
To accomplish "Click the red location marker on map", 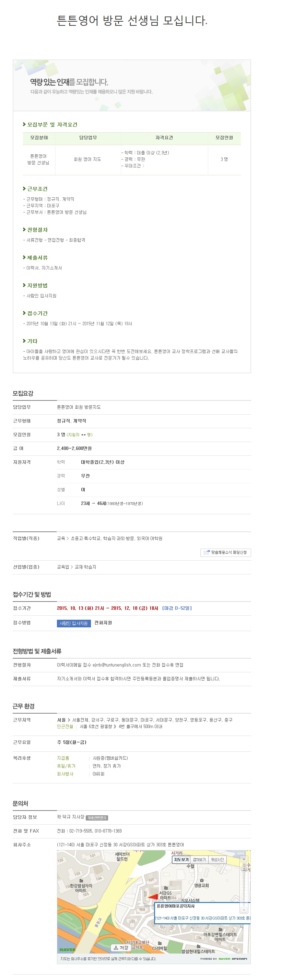I will tap(153, 897).
